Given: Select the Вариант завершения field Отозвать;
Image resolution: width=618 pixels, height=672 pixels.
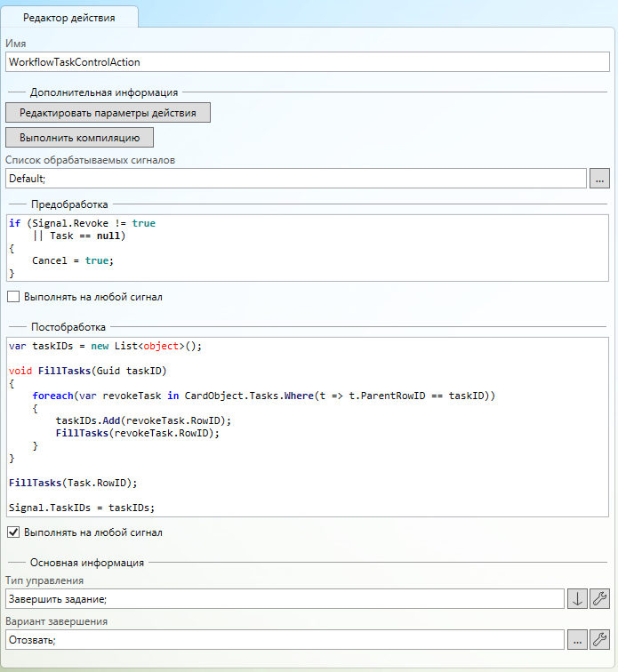Looking at the screenshot, I should [285, 639].
